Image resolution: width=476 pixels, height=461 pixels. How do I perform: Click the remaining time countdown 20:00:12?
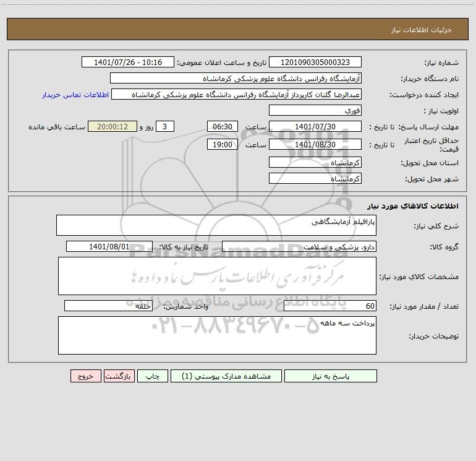point(113,126)
